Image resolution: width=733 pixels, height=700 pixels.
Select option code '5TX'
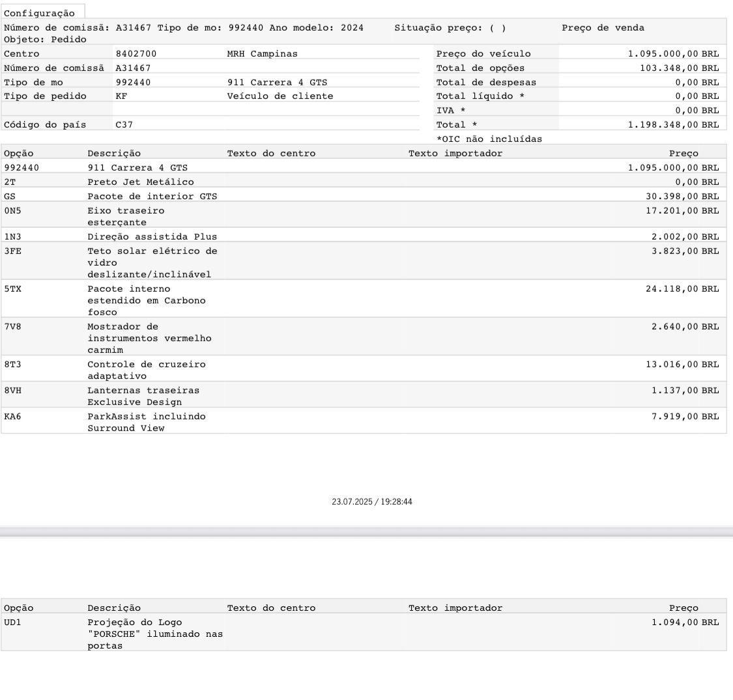coord(12,288)
